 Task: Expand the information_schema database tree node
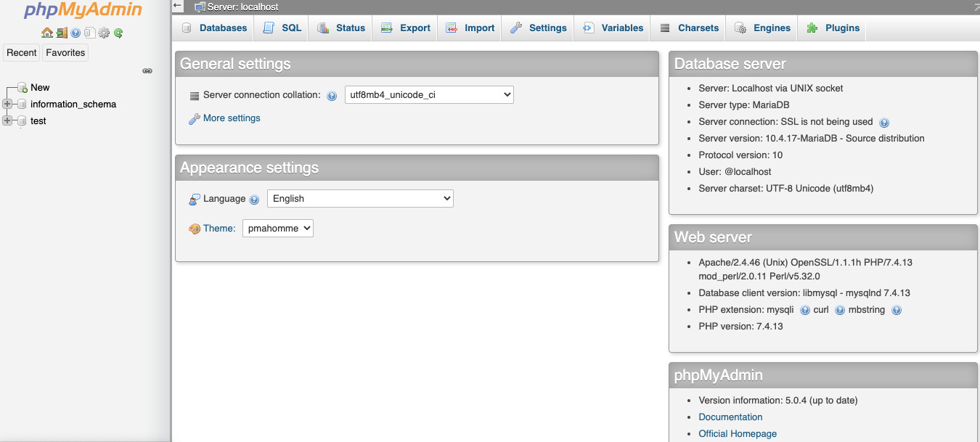7,105
